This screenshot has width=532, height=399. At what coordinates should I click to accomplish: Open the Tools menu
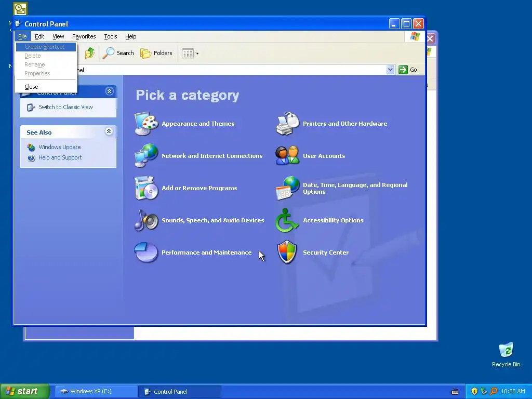(111, 36)
